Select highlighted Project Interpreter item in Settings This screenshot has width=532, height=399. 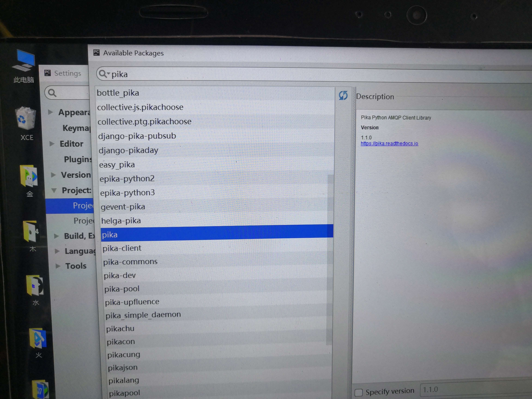point(70,206)
